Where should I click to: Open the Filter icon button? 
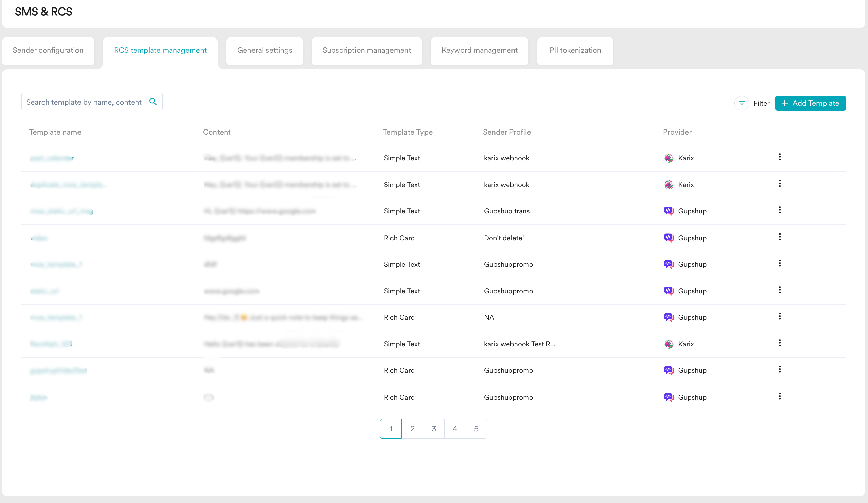coord(742,103)
